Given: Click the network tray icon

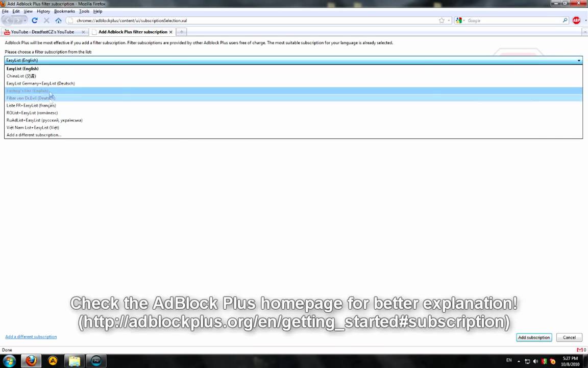Looking at the screenshot, I should click(x=527, y=362).
